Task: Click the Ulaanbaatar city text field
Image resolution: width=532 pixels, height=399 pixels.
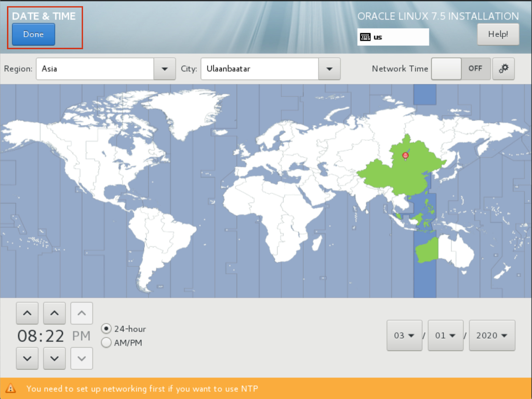Action: tap(260, 69)
